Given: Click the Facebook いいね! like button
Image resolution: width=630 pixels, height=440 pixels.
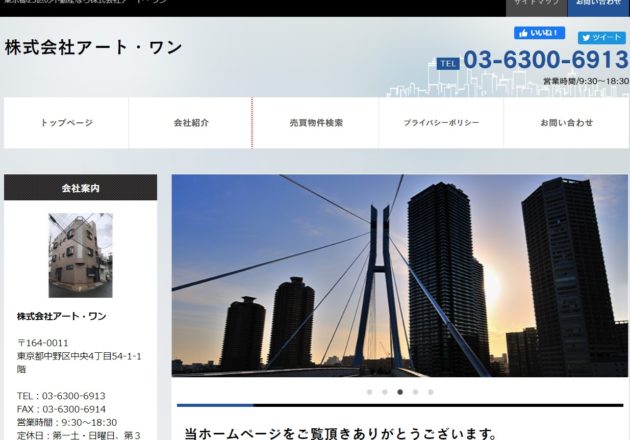Looking at the screenshot, I should [539, 33].
